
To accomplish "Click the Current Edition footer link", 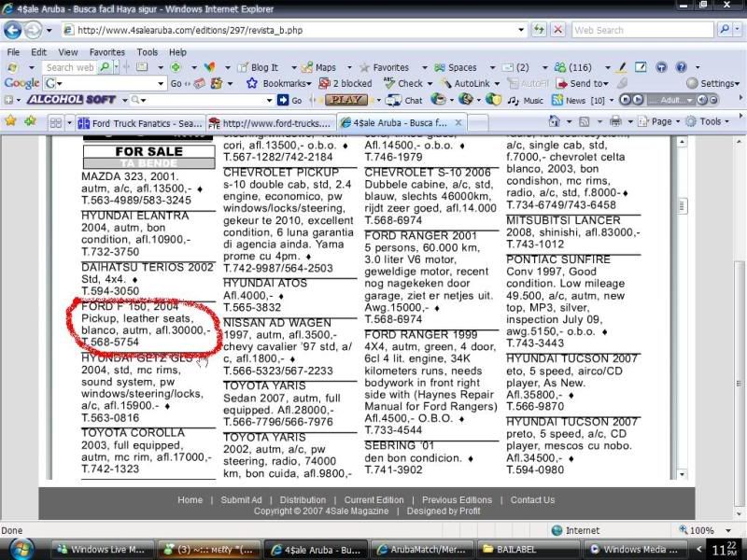I will [374, 500].
